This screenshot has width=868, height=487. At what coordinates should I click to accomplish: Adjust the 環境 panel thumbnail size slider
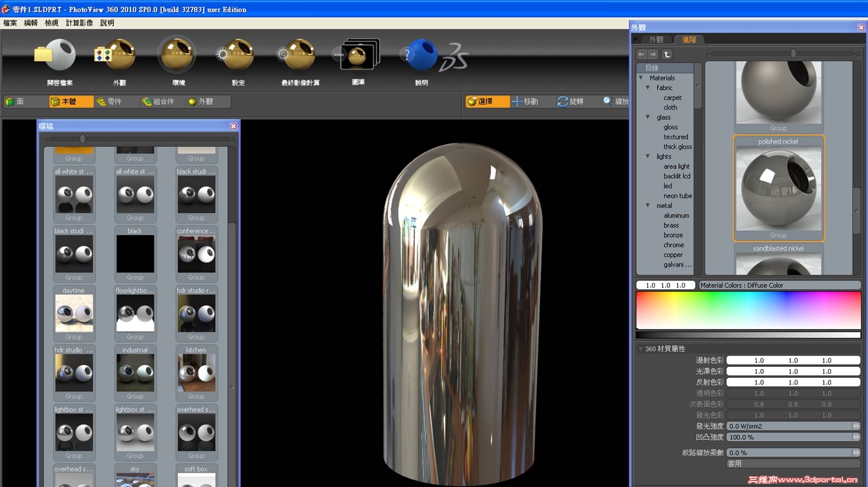point(82,139)
